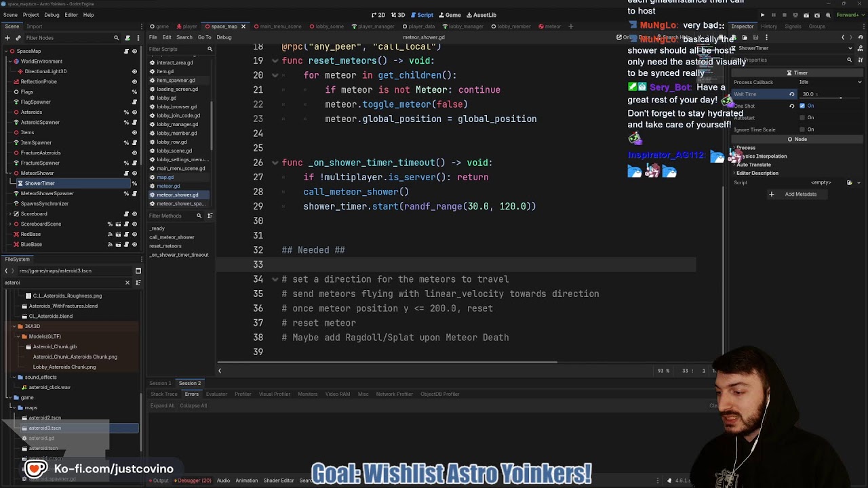The image size is (868, 488).
Task: Toggle visibility of the Items node
Action: pyautogui.click(x=134, y=132)
